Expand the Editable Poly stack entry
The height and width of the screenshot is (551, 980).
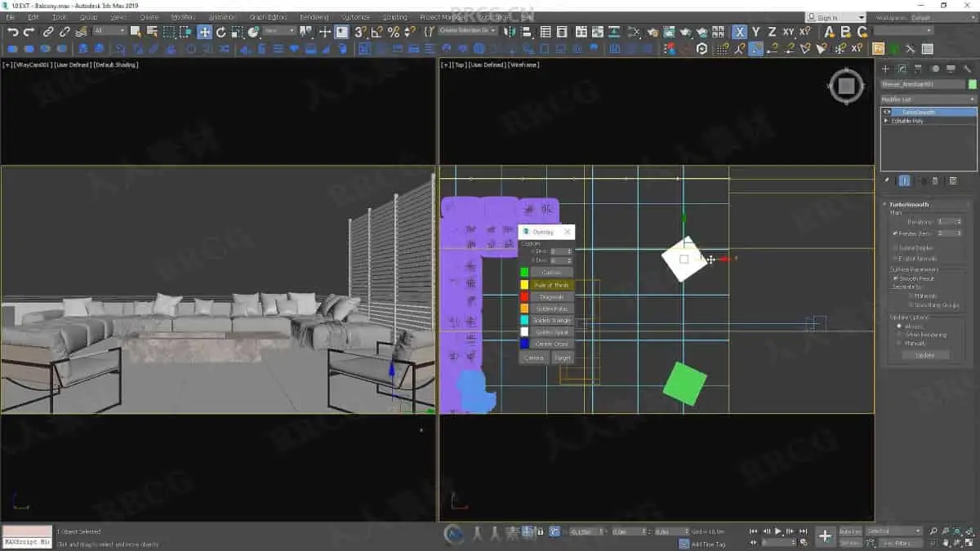tap(887, 121)
